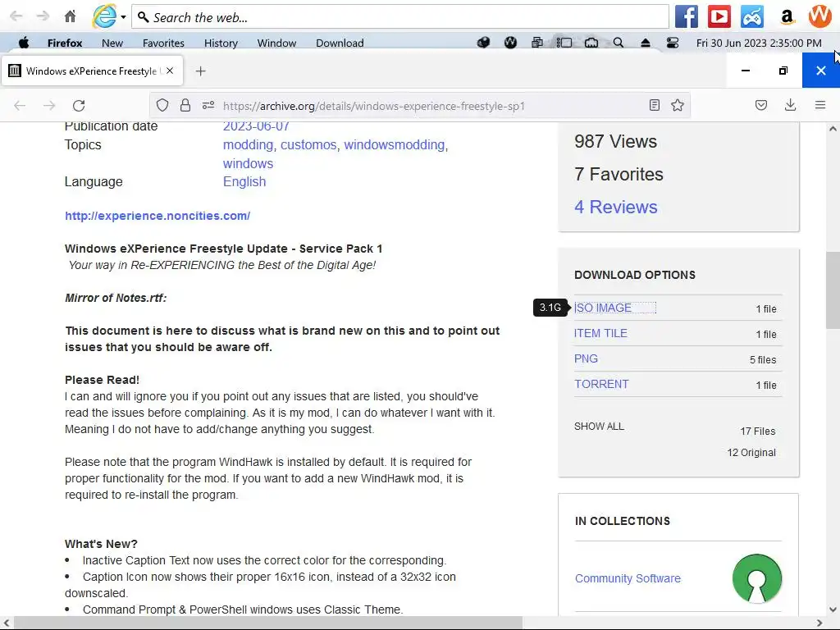Open the Firefox downloads arrow icon
Screen dimensions: 840x630
(x=790, y=106)
